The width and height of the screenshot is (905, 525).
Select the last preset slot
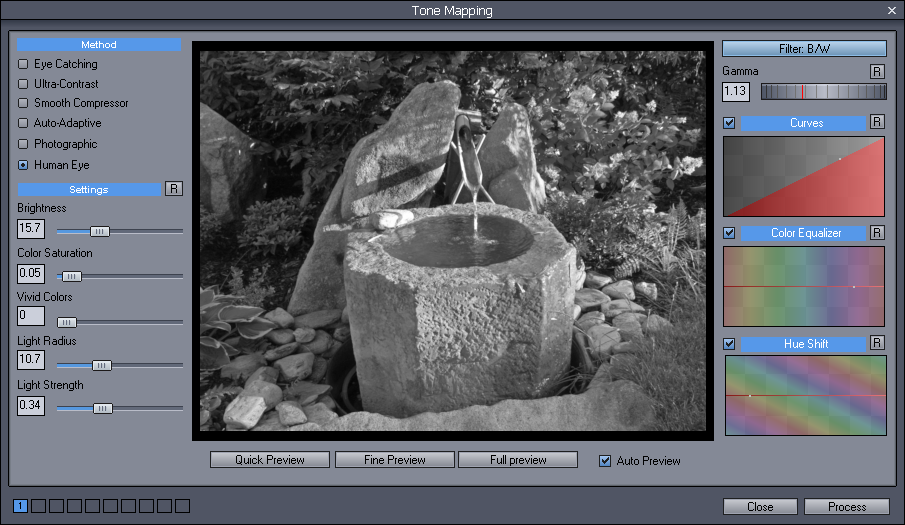coord(182,506)
